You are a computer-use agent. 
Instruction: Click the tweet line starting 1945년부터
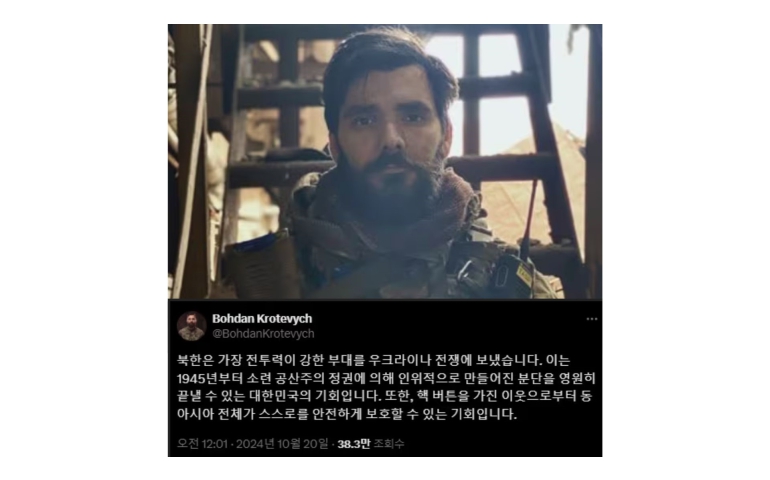(386, 378)
